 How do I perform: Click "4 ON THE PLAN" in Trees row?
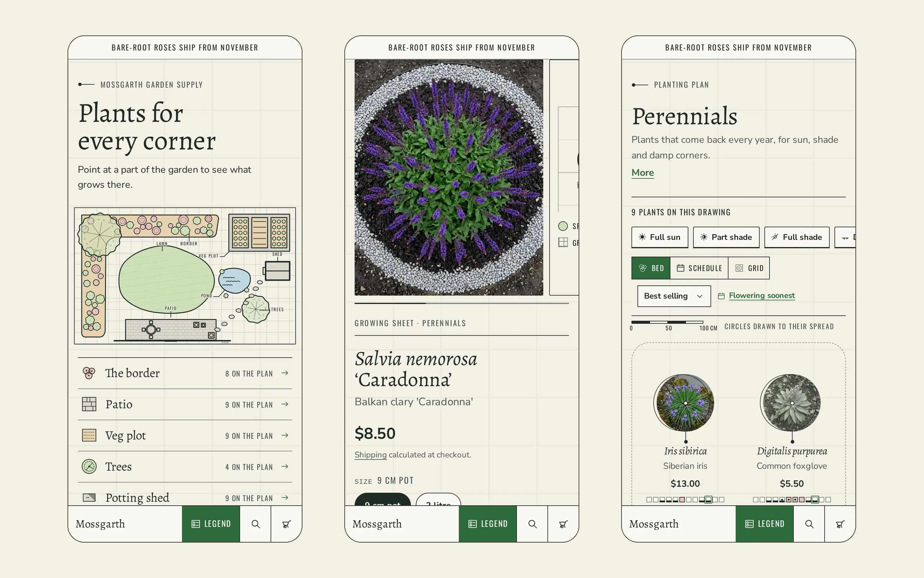(249, 467)
